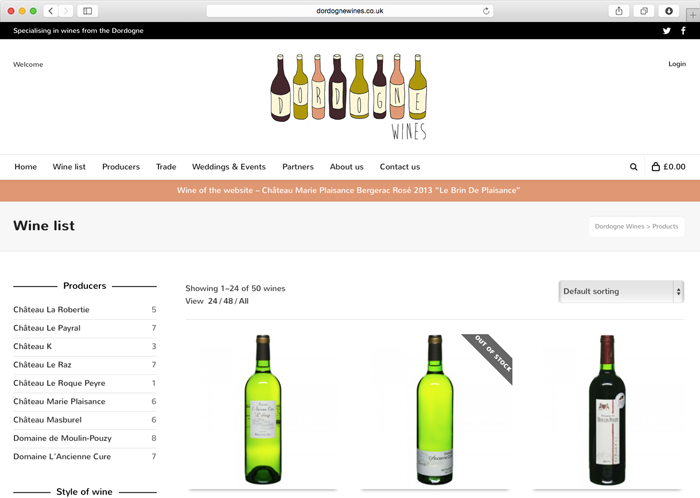Filter by Château Le Roque Peyre
700x498 pixels.
pyautogui.click(x=59, y=383)
